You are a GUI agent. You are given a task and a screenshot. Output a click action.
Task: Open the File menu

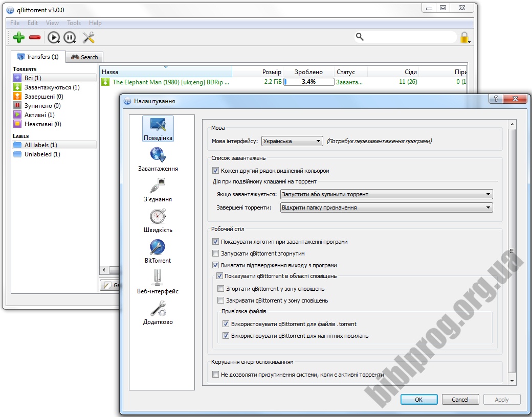pyautogui.click(x=15, y=22)
